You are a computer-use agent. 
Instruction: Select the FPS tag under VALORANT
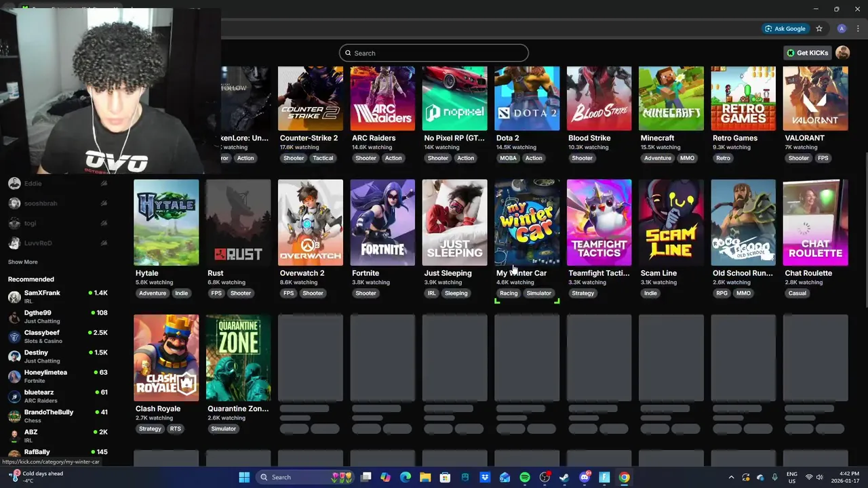pos(823,158)
